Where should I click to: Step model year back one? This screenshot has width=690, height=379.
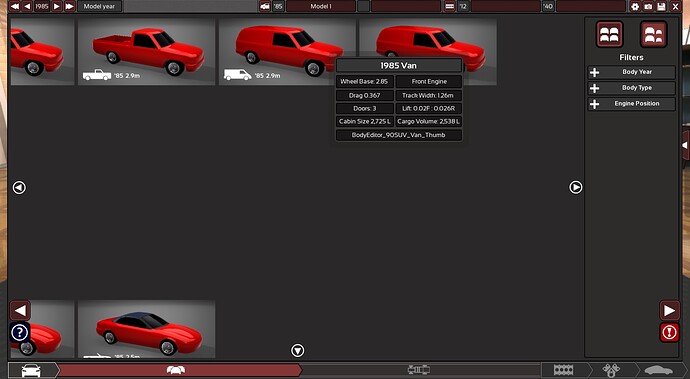tap(27, 6)
